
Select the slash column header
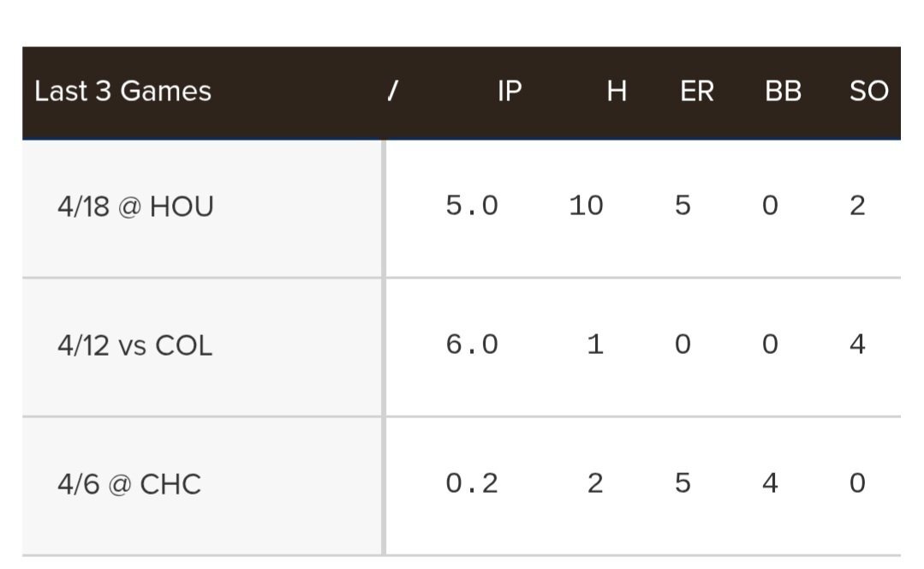pyautogui.click(x=393, y=92)
